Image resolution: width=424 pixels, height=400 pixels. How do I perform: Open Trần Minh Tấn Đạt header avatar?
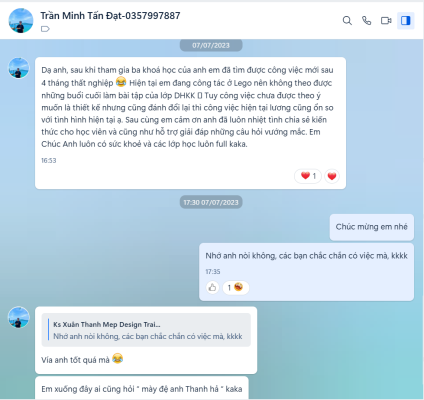21,21
